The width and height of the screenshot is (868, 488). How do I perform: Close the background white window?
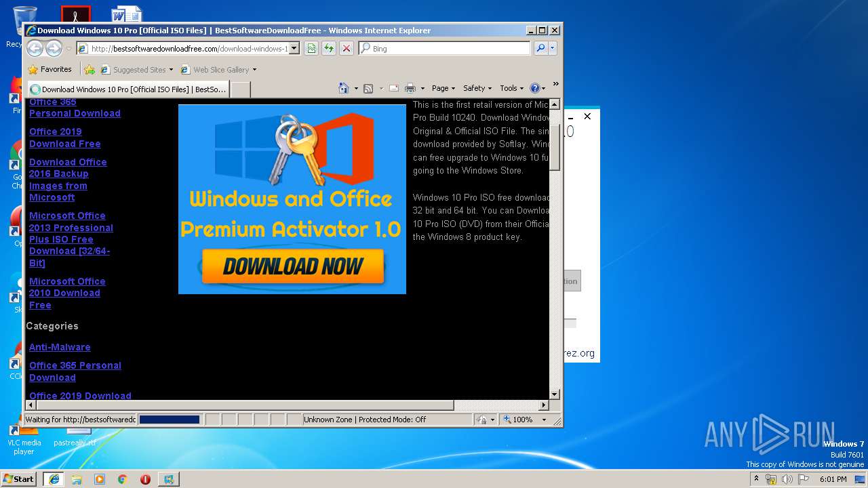587,117
